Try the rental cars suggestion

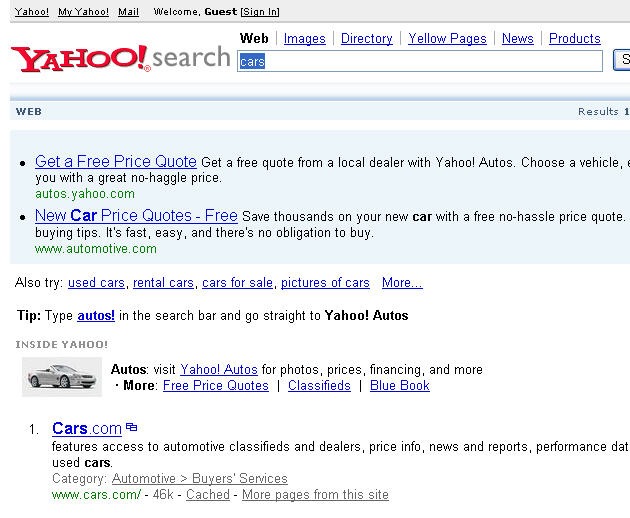[x=163, y=283]
